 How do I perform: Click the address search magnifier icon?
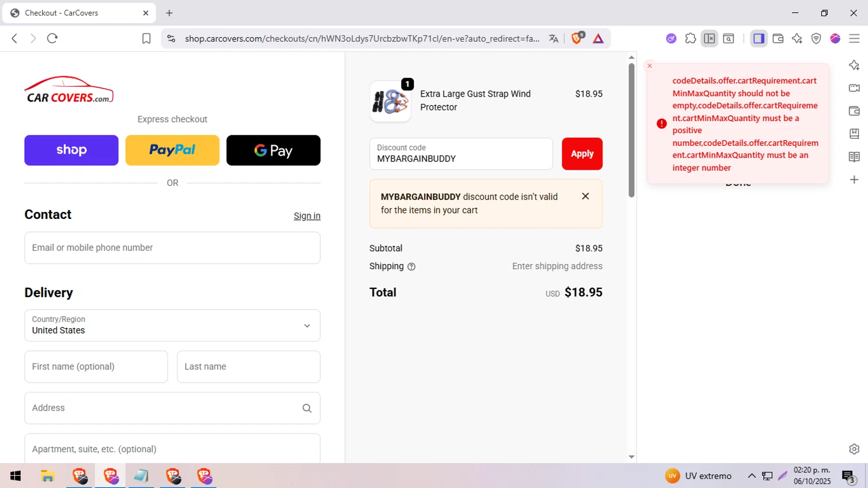[x=307, y=408]
